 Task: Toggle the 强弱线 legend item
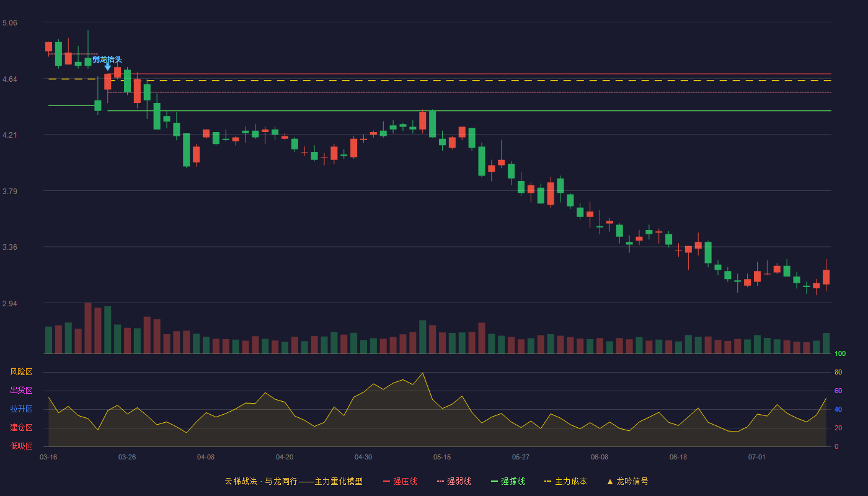click(454, 481)
